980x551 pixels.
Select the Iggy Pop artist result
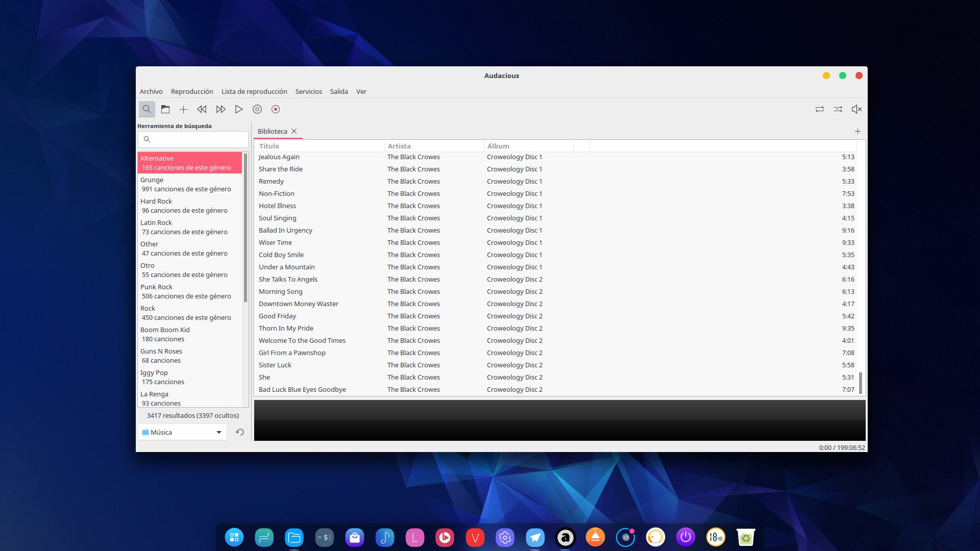click(x=190, y=377)
